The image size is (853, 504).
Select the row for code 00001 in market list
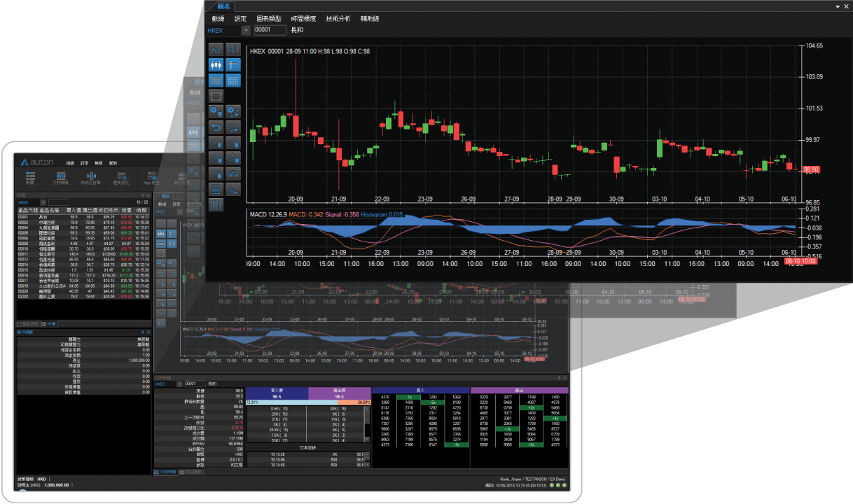point(83,217)
